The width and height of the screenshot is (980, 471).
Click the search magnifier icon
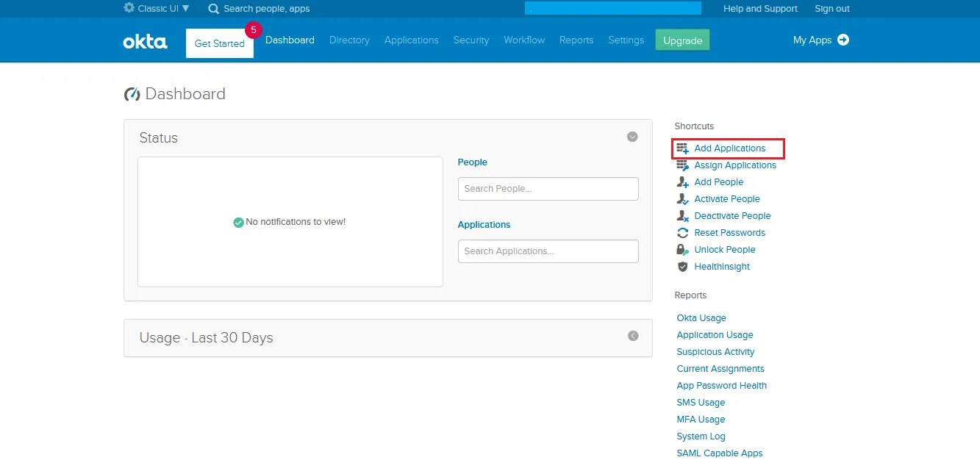(214, 9)
